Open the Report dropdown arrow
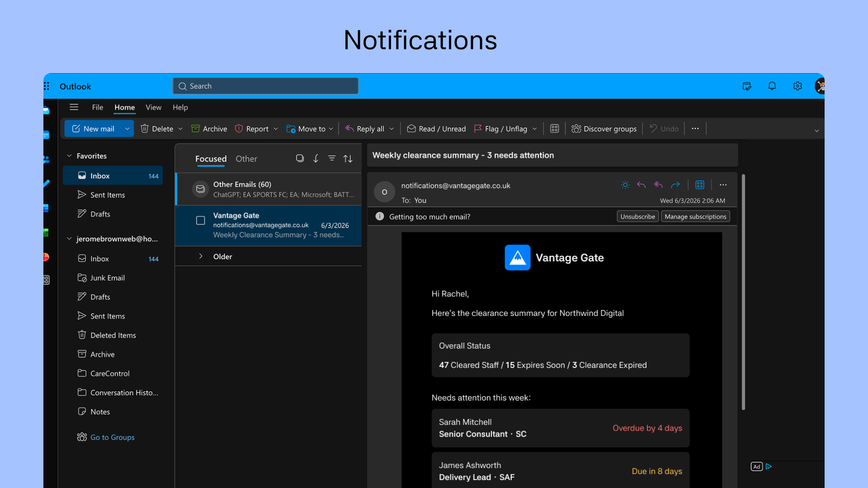This screenshot has height=488, width=868. [276, 129]
